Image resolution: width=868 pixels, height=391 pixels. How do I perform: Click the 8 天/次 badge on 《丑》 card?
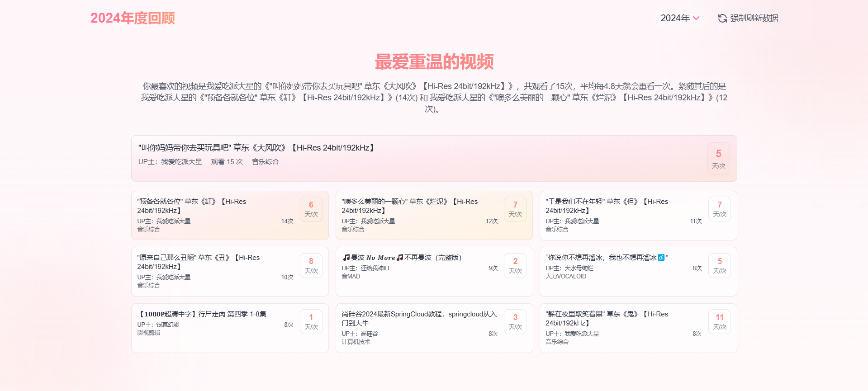[311, 265]
